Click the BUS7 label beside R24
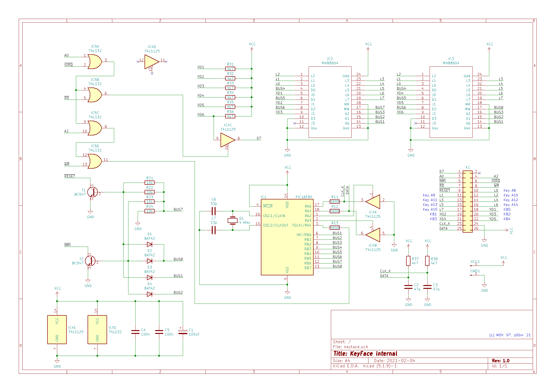Image resolution: width=555 pixels, height=392 pixels. pyautogui.click(x=178, y=210)
